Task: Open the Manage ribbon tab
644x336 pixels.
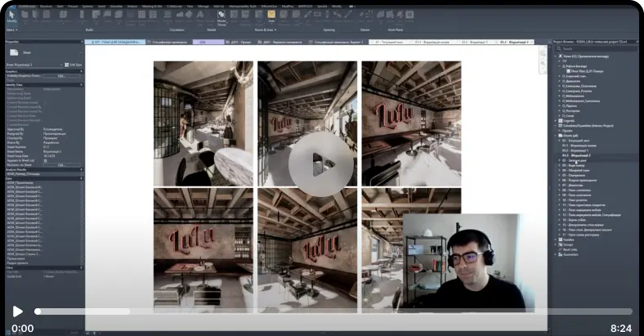Action: point(203,7)
